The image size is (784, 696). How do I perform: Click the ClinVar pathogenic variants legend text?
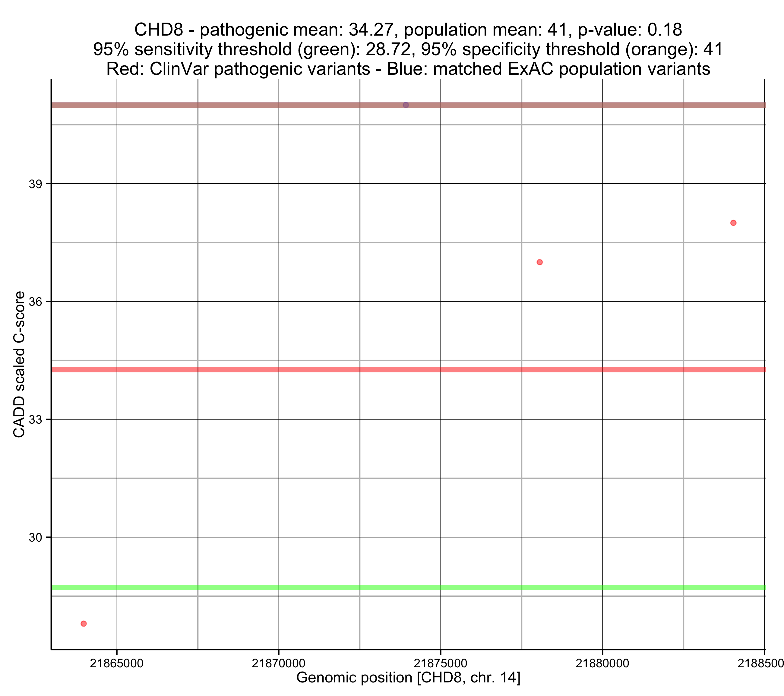point(408,69)
